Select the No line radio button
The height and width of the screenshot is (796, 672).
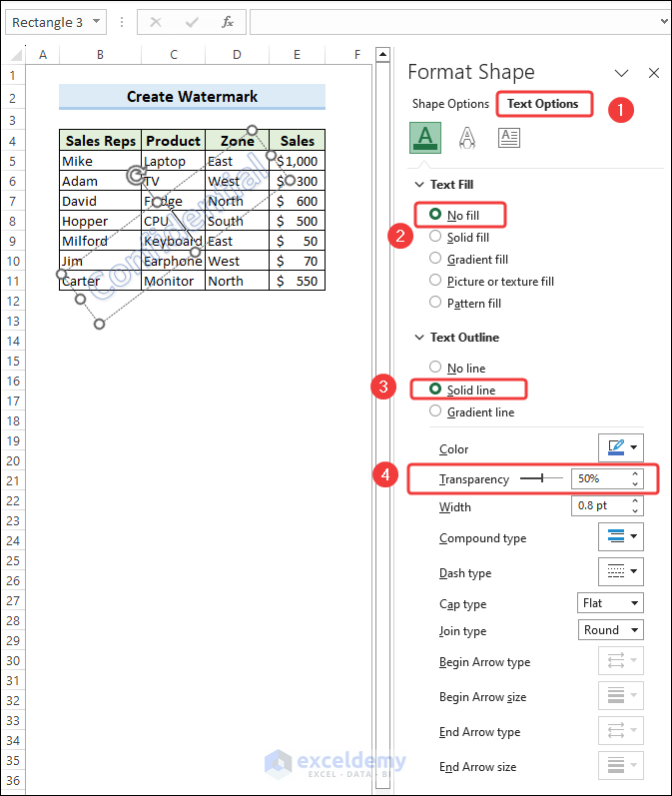(435, 367)
